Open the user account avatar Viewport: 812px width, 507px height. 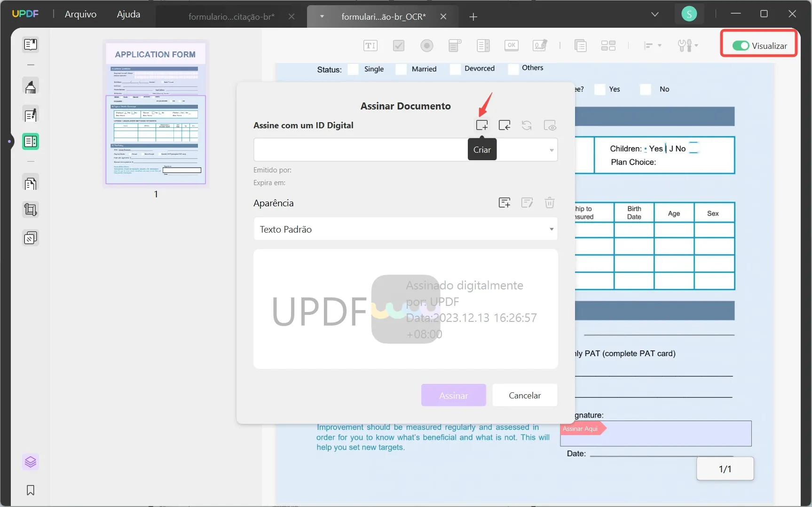coord(689,14)
